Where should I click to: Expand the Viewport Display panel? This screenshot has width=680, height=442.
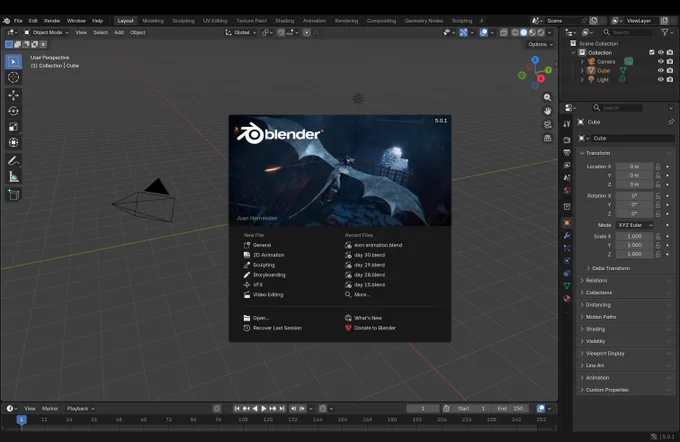[x=605, y=354]
